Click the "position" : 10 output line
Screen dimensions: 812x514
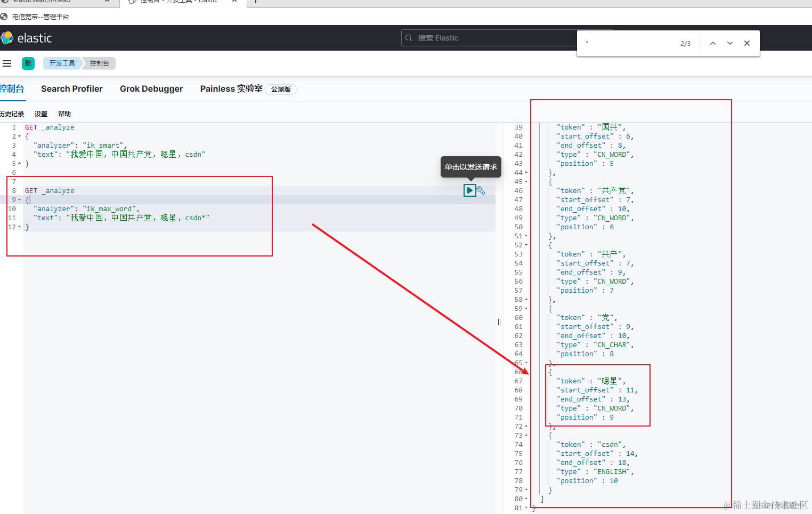tap(587, 481)
